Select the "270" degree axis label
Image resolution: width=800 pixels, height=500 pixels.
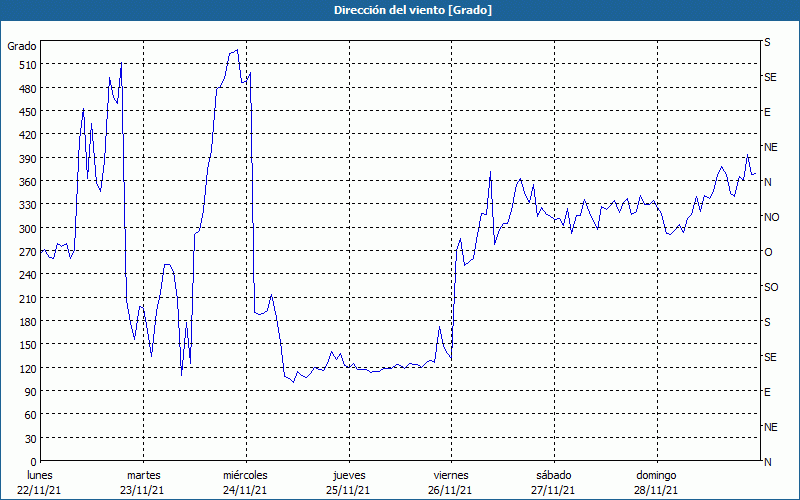click(x=27, y=252)
